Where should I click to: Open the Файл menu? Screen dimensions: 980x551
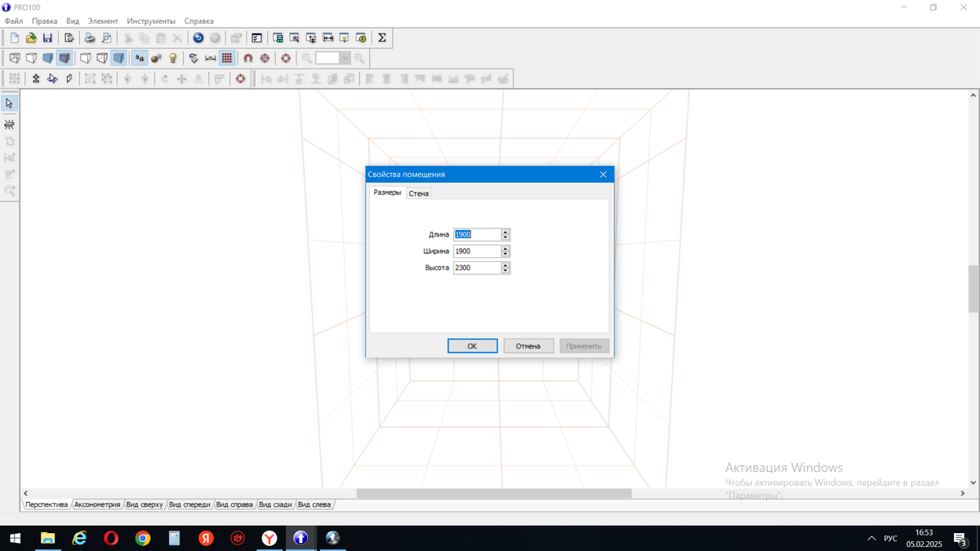click(x=13, y=20)
